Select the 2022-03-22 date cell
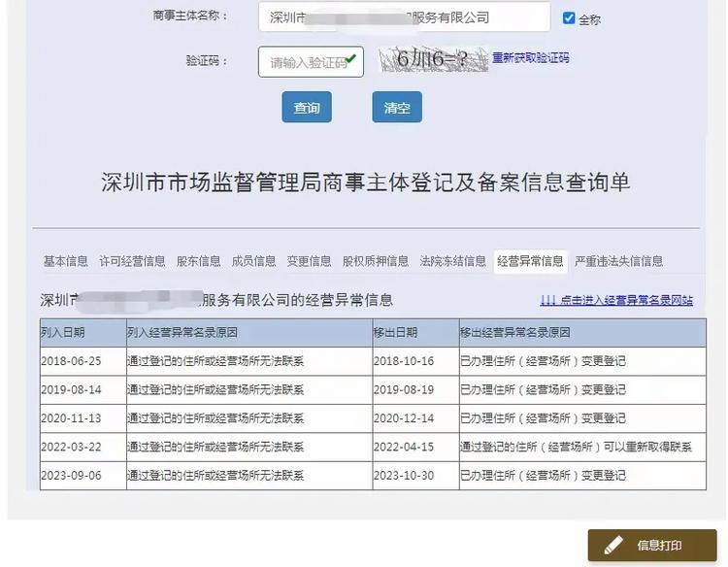The height and width of the screenshot is (567, 728). (83, 448)
